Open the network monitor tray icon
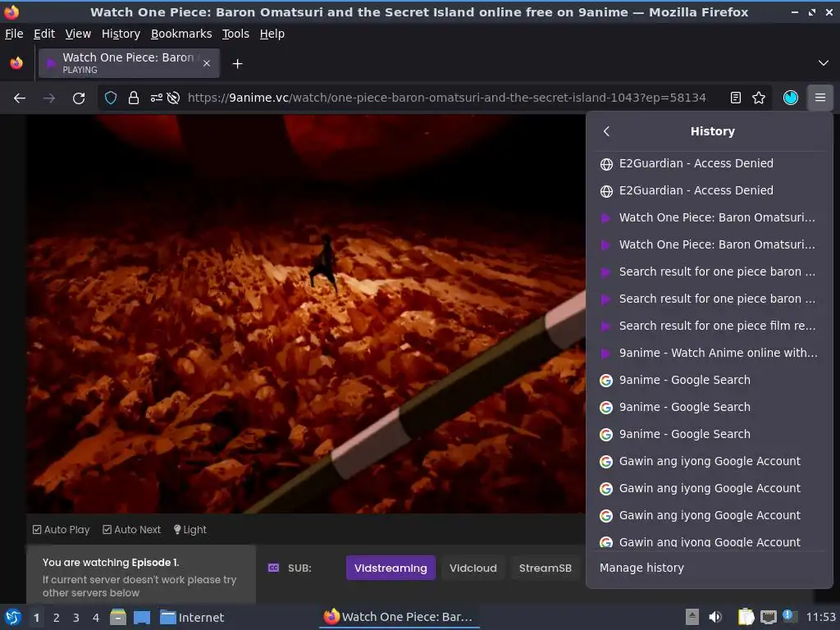Image resolution: width=840 pixels, height=630 pixels. (x=768, y=617)
